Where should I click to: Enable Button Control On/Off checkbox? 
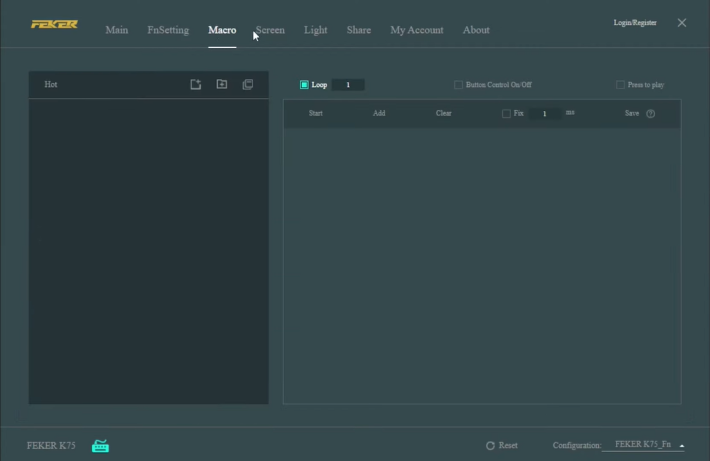click(458, 85)
